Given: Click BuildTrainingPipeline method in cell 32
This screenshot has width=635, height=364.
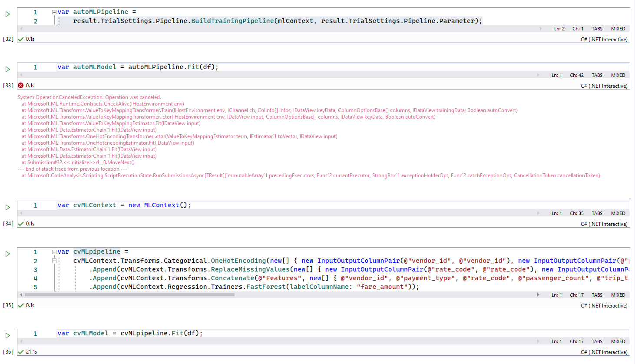Looking at the screenshot, I should 232,21.
